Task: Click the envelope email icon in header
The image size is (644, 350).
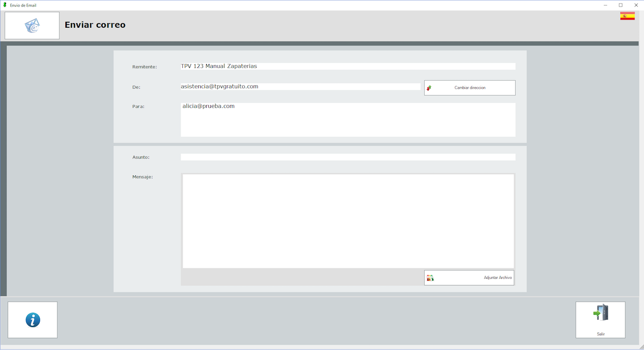Action: click(32, 26)
